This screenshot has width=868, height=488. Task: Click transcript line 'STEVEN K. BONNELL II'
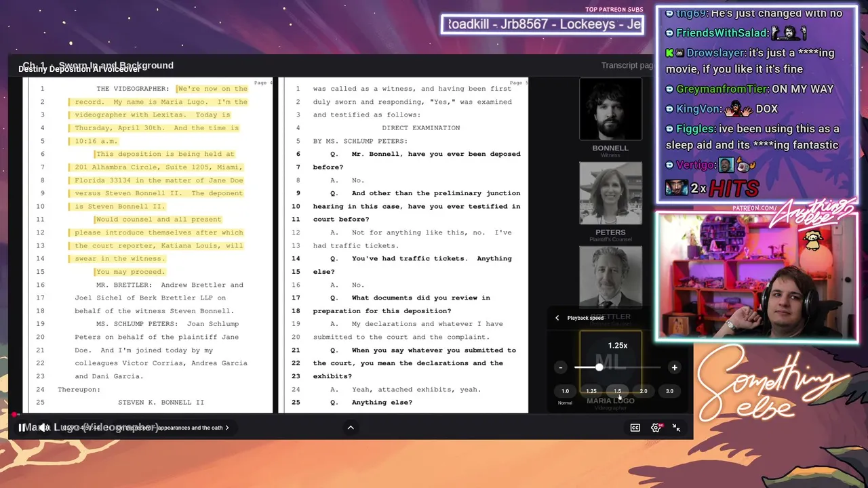pos(161,403)
